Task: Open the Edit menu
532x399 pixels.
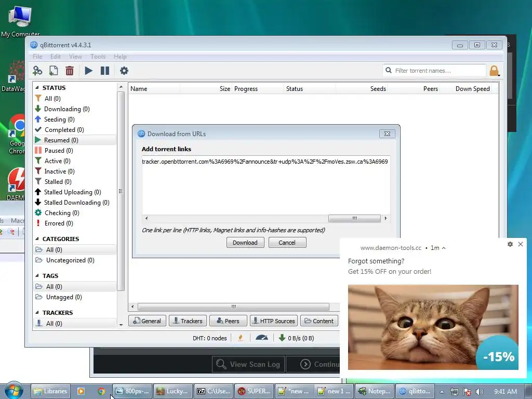Action: (x=55, y=56)
